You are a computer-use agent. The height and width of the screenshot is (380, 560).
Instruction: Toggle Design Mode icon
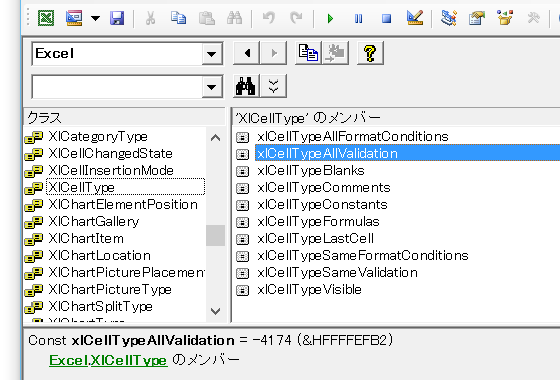(x=415, y=18)
